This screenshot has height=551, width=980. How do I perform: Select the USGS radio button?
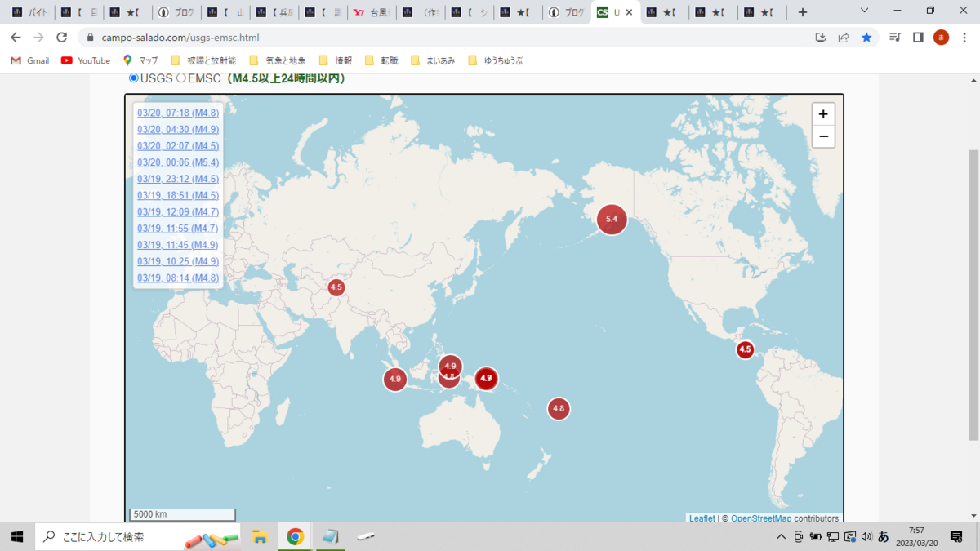point(134,78)
